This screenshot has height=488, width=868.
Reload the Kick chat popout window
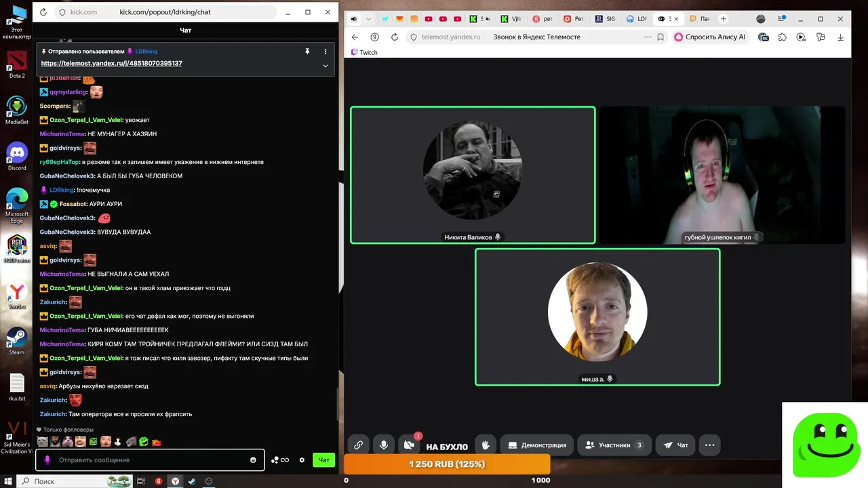coord(43,12)
